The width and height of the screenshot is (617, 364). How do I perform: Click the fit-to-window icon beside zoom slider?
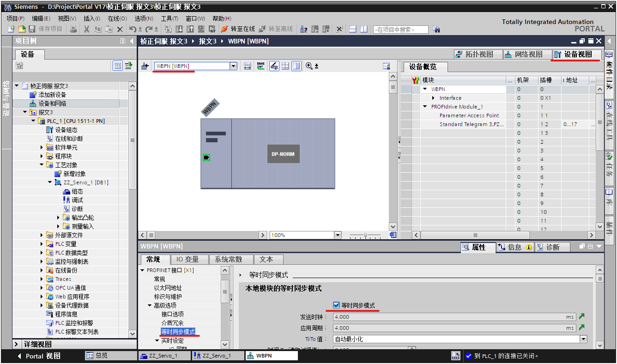coord(393,235)
